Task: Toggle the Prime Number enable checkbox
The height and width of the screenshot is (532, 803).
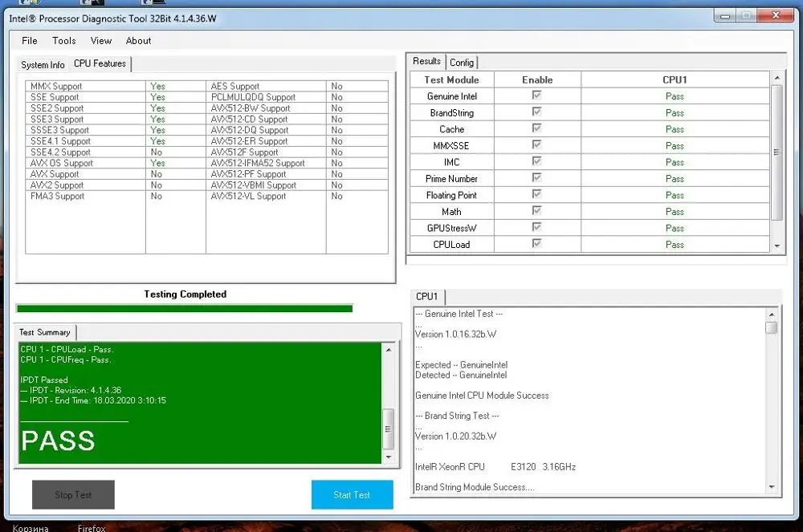Action: 536,177
